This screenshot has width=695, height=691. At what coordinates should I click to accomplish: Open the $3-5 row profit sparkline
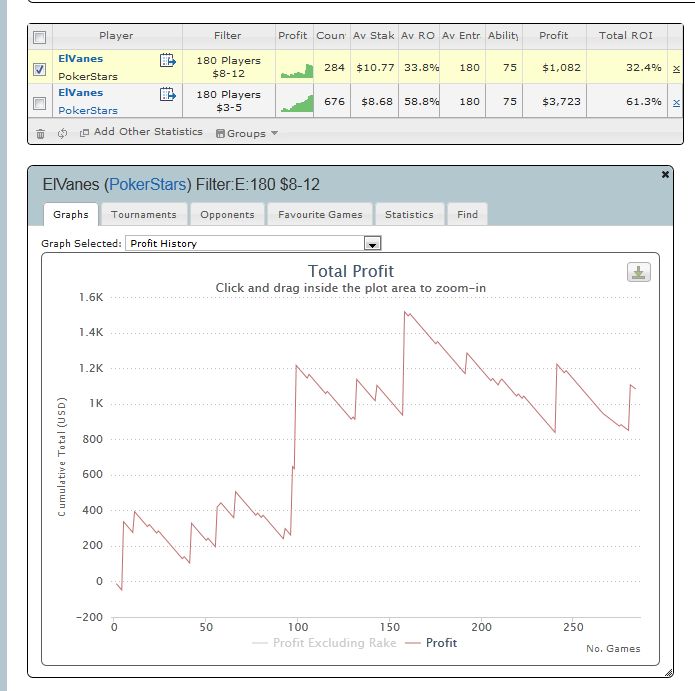tap(296, 102)
